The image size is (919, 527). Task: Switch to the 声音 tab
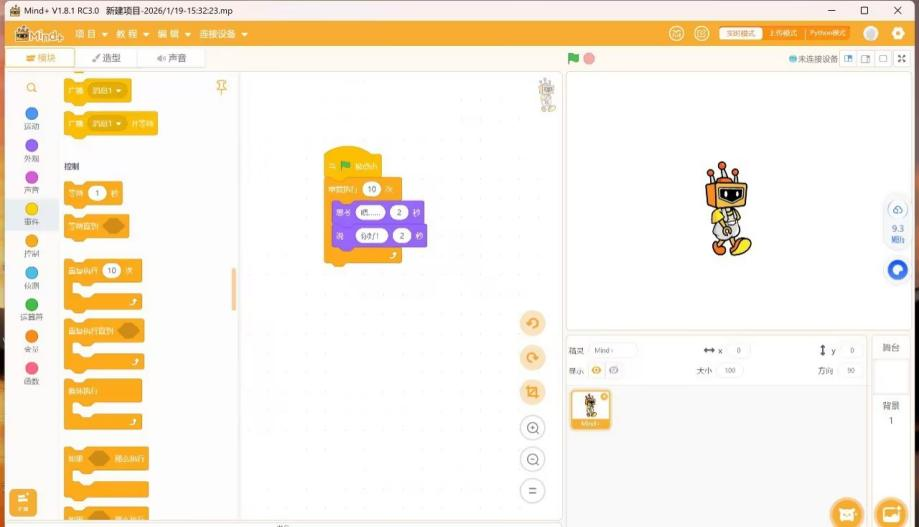coord(171,58)
